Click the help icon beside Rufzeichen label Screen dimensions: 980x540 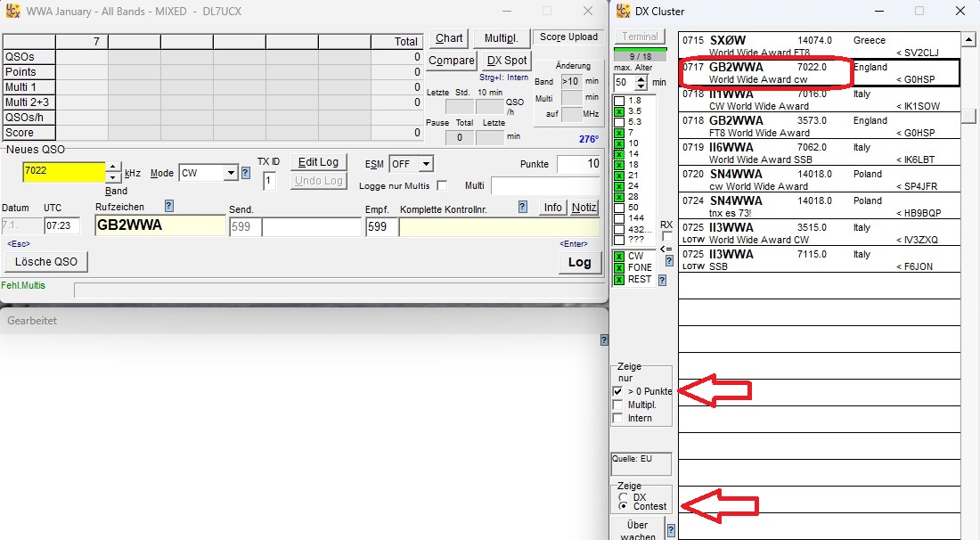click(169, 206)
